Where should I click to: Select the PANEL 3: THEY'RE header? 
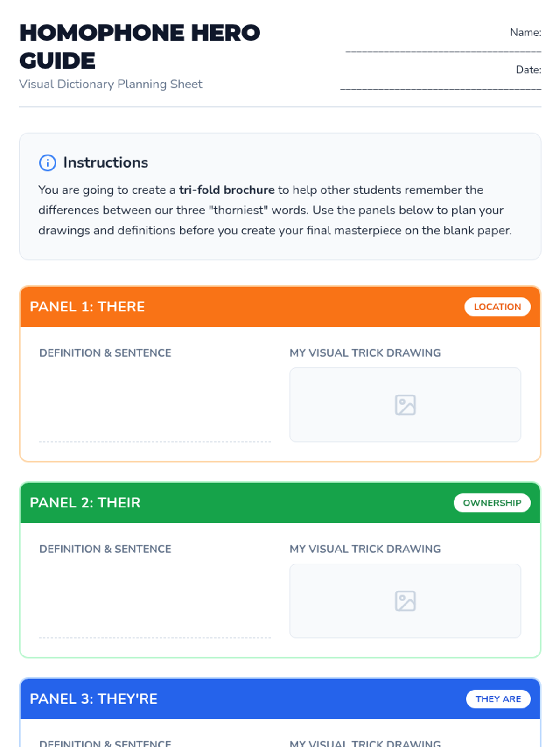93,699
